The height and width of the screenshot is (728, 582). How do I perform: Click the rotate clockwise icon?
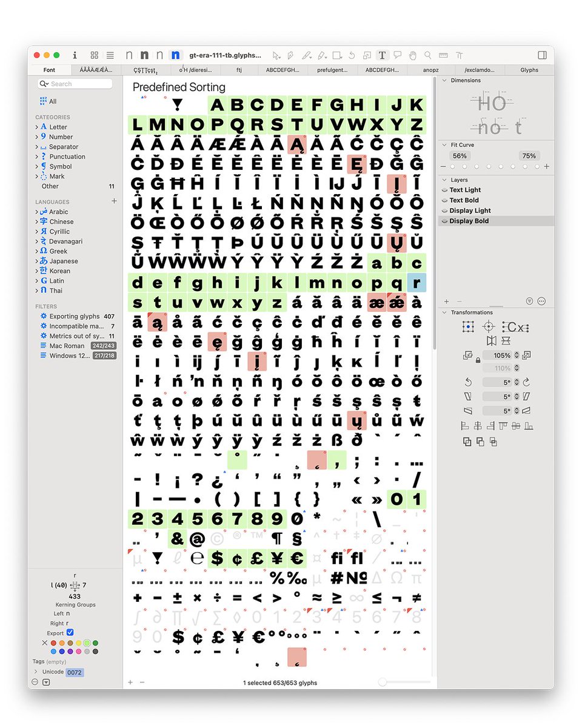pos(526,382)
